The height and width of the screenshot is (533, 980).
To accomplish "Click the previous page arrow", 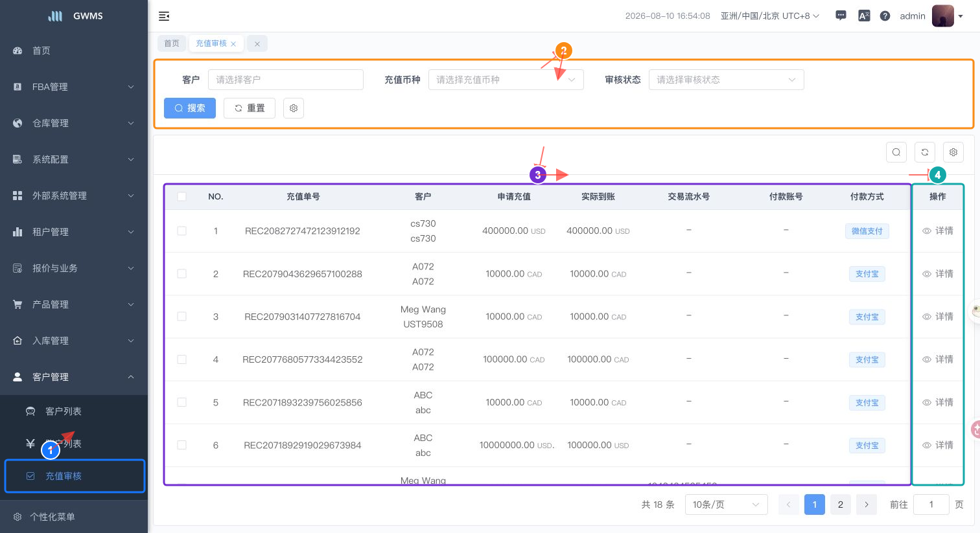I will pyautogui.click(x=789, y=505).
